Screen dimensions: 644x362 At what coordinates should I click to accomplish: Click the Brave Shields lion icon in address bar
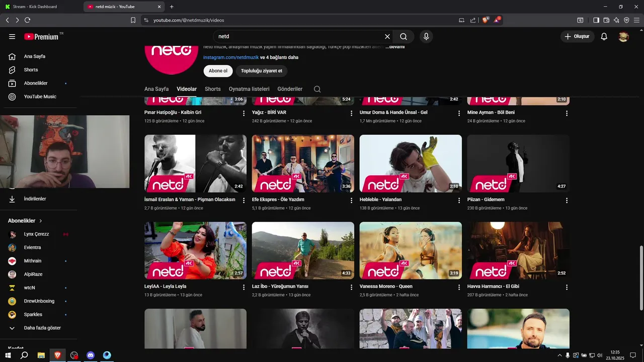click(486, 20)
